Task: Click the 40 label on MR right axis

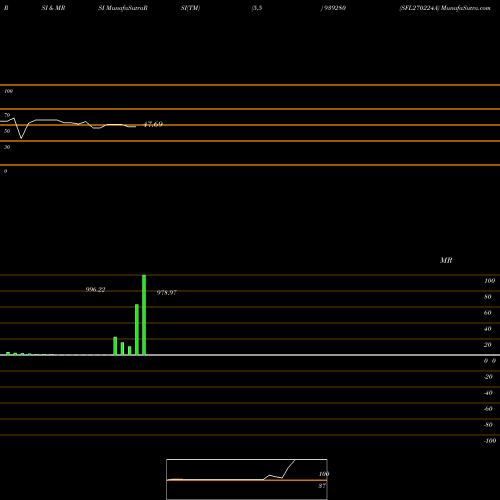Action: tap(488, 329)
